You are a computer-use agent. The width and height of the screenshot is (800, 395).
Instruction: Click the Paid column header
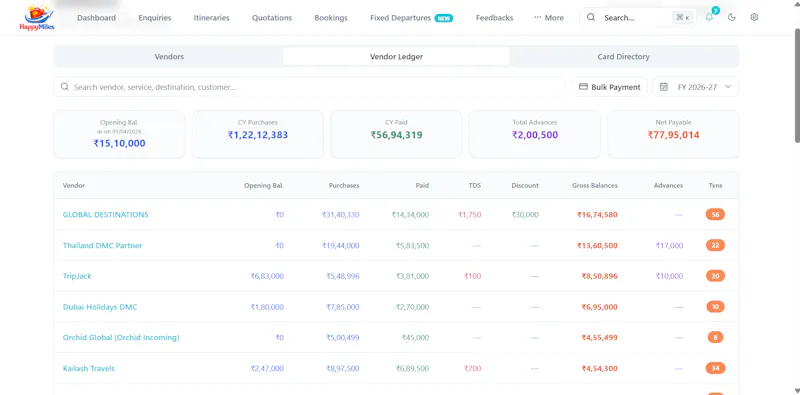[422, 185]
